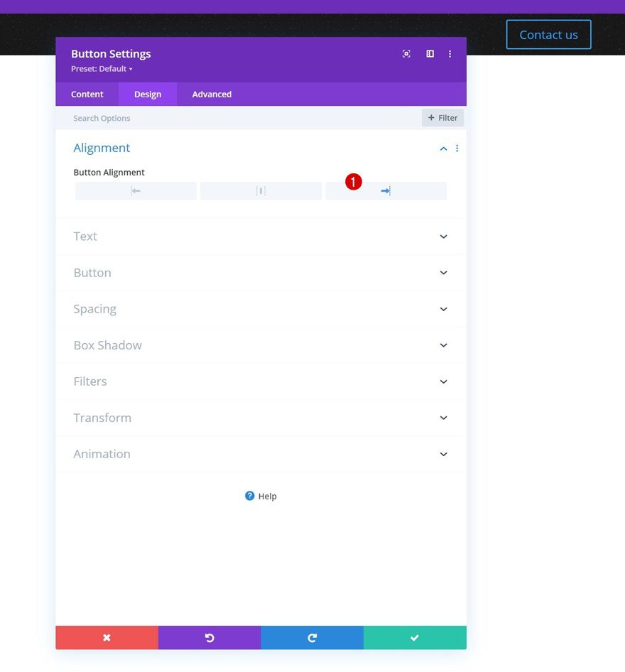The height and width of the screenshot is (672, 625).
Task: Expand the Text section
Action: point(261,236)
